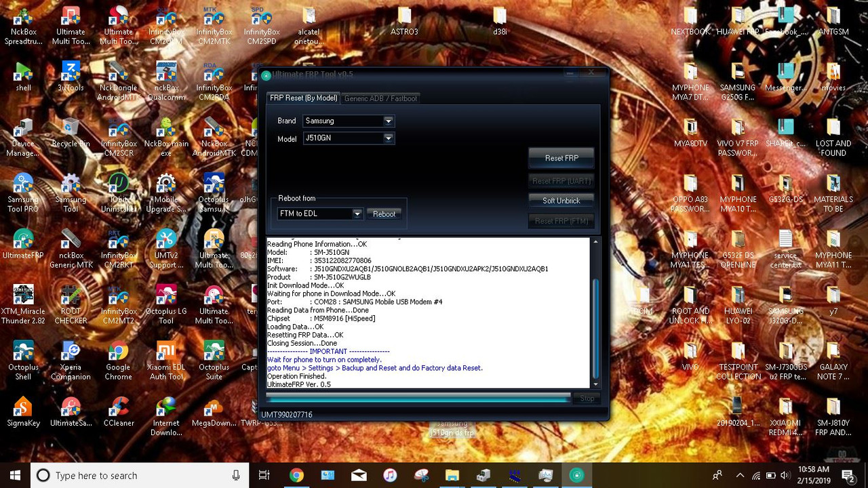Select the nckBox Qualcomm desktop icon
The height and width of the screenshot is (488, 868).
click(166, 81)
